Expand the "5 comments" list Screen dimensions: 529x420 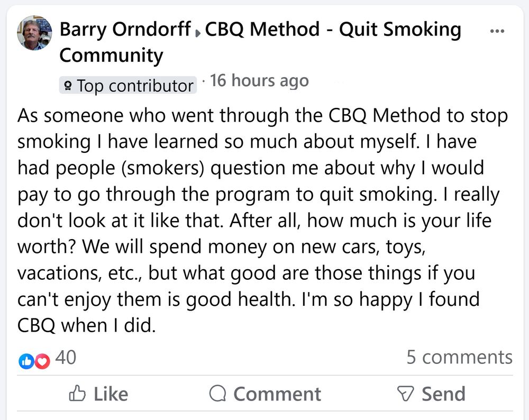[x=459, y=357]
